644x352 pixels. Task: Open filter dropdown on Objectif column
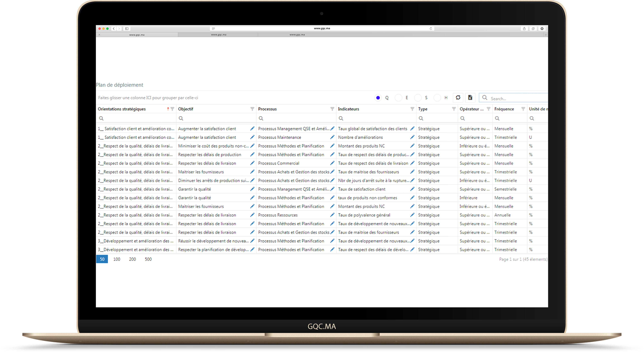tap(252, 109)
